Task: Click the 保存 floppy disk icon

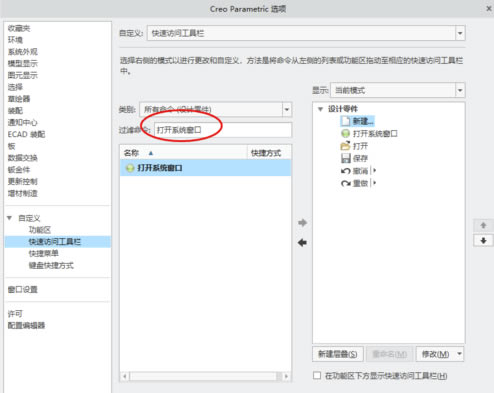Action: pyautogui.click(x=346, y=158)
